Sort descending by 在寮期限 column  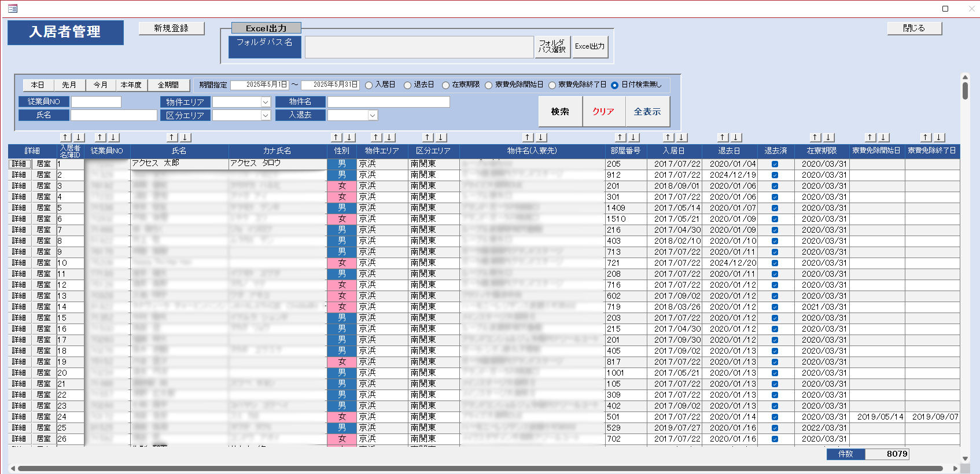(x=829, y=137)
